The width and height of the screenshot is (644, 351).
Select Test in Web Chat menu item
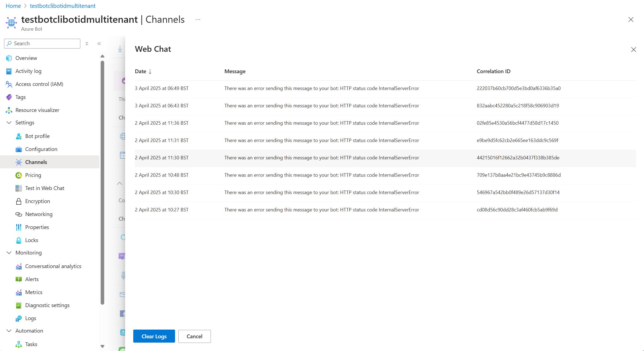pos(45,188)
